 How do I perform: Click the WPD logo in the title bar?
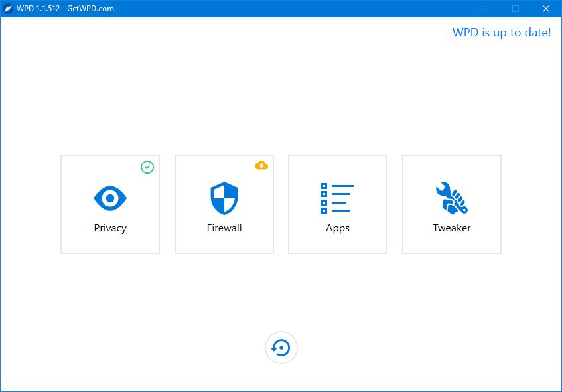coord(9,9)
